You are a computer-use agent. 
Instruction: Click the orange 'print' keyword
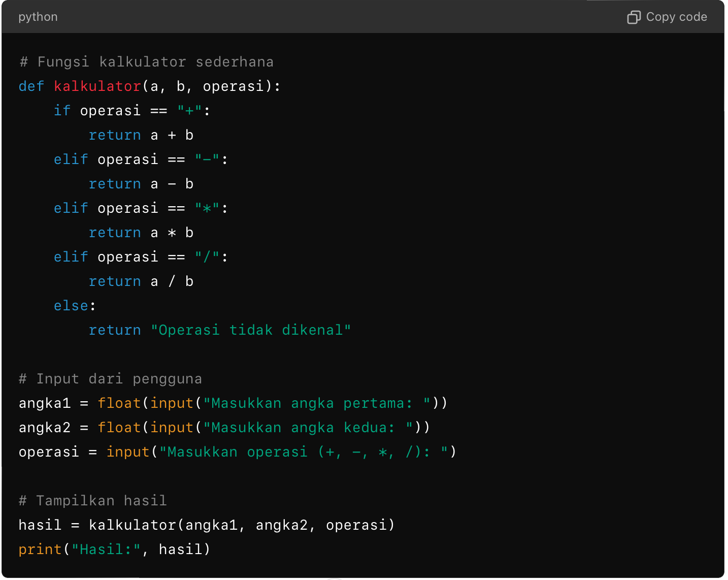tap(40, 550)
